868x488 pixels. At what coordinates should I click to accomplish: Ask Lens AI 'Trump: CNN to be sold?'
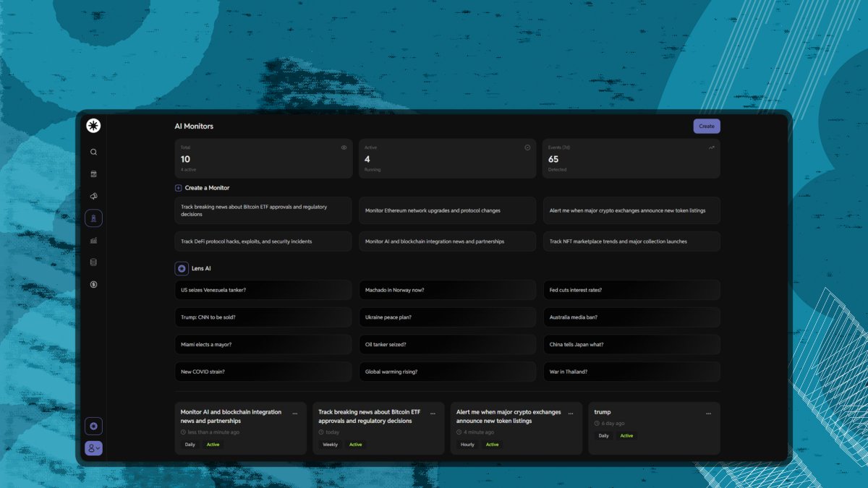click(x=263, y=317)
